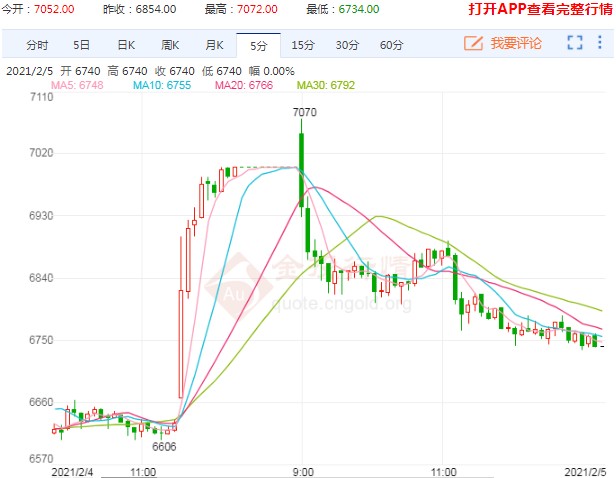616x478 pixels.
Task: Click the 幅 0.00% change readout
Action: (271, 71)
